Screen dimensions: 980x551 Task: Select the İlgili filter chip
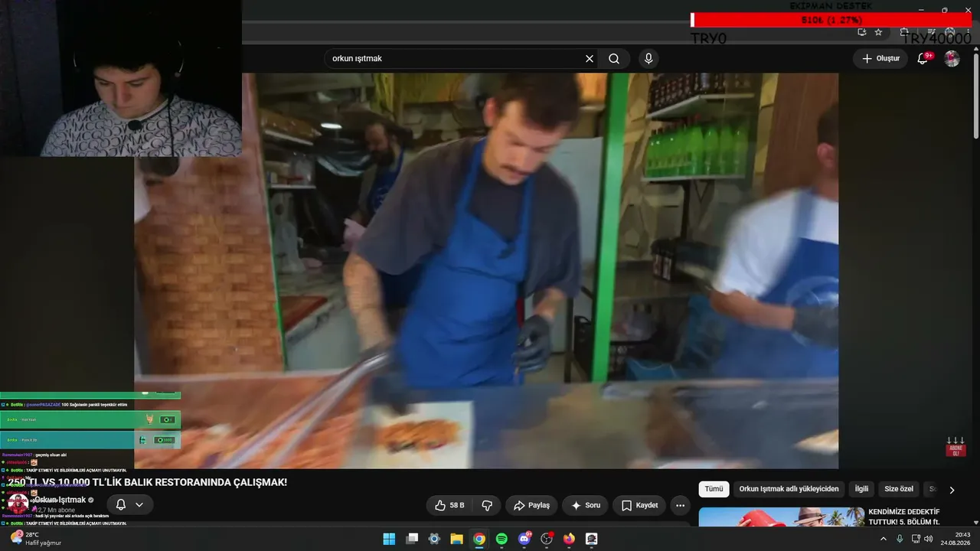click(x=861, y=489)
